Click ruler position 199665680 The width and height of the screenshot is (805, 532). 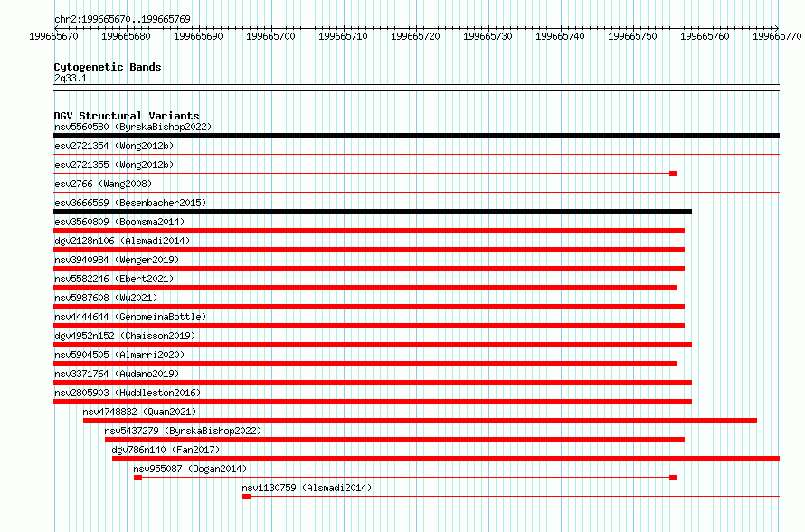click(127, 36)
